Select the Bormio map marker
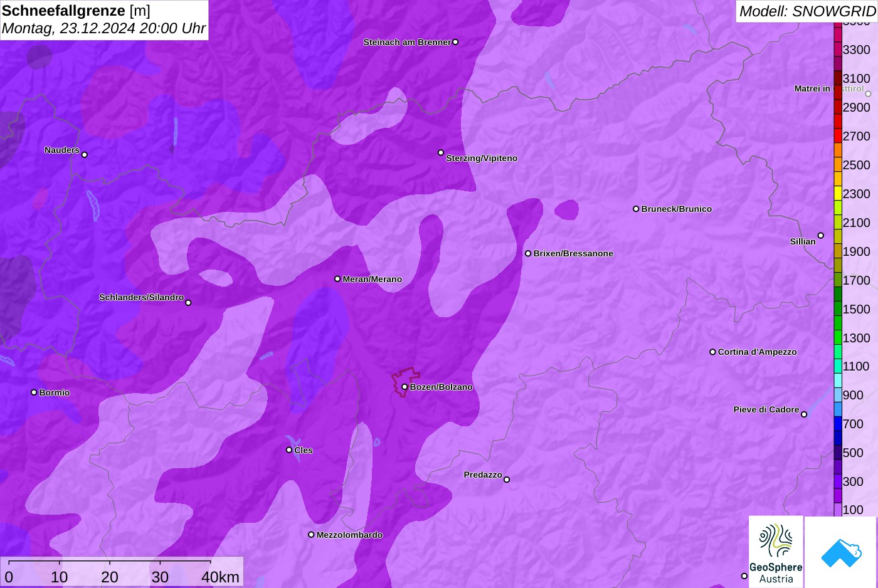878x588 pixels. coord(34,392)
